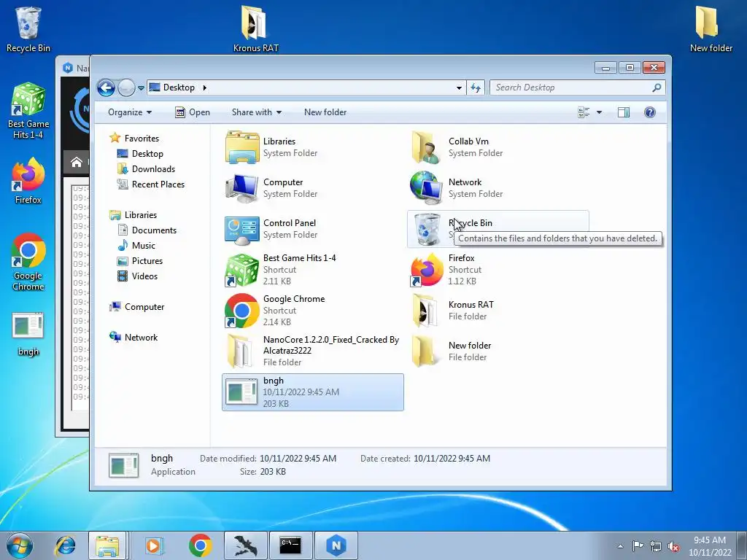
Task: Select the bngh application icon in the file list
Action: (x=241, y=392)
